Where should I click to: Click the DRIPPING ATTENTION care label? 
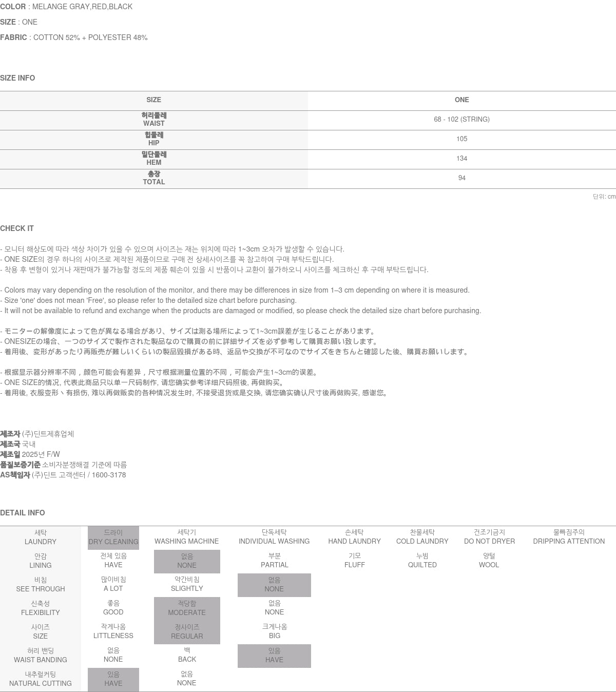point(569,537)
